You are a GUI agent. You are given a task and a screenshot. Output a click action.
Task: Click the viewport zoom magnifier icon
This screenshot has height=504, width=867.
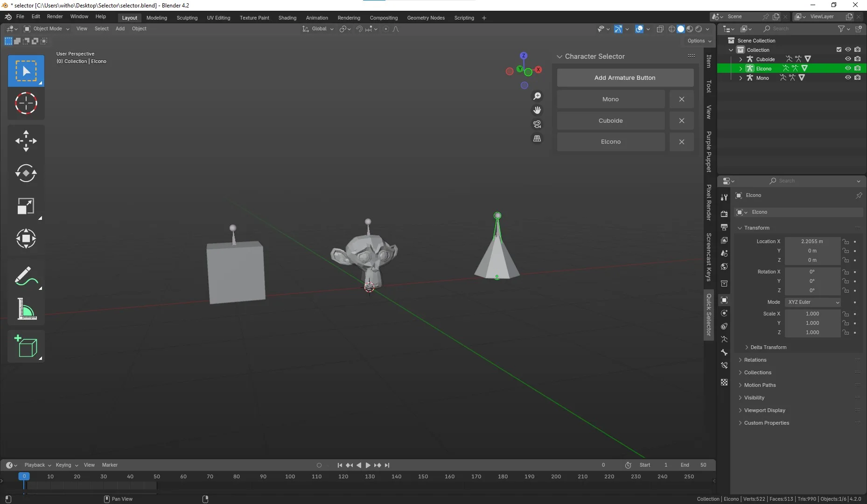point(537,96)
